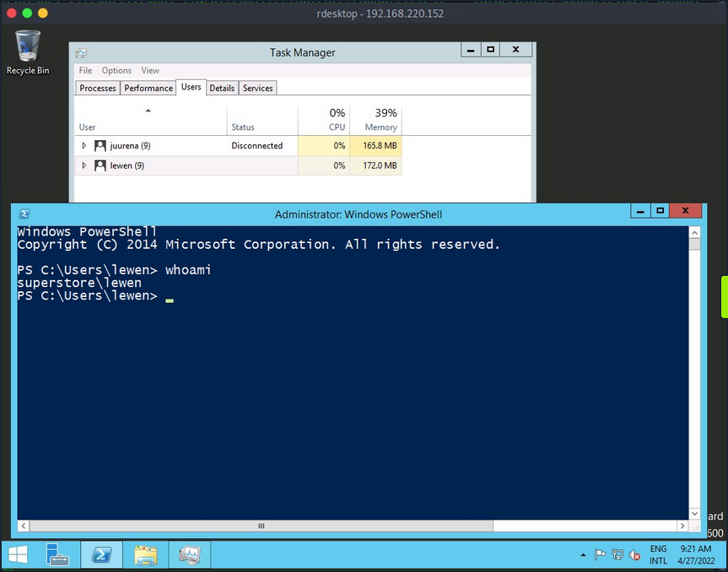
Task: Open the Options menu in Task Manager
Action: coord(116,70)
